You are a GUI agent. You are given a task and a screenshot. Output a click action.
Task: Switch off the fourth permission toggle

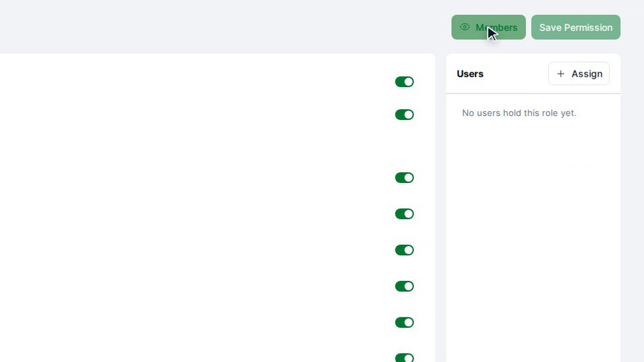coord(404,214)
